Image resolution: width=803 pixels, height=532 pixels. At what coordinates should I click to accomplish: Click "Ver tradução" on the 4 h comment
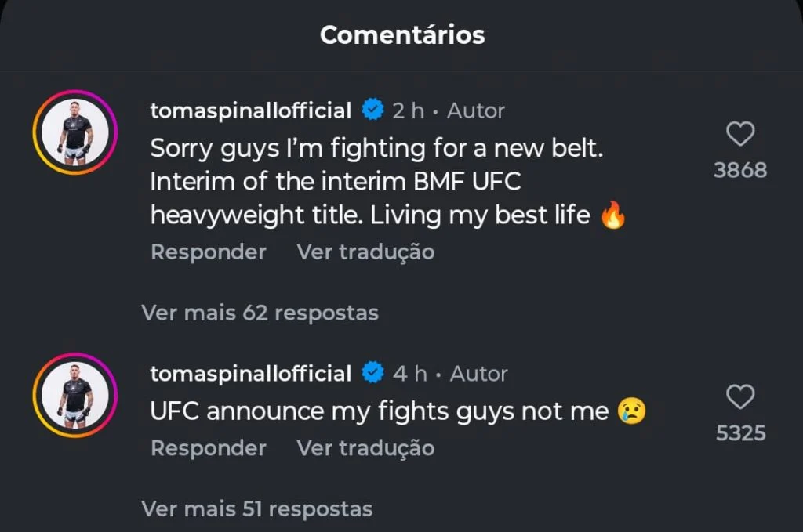point(365,447)
